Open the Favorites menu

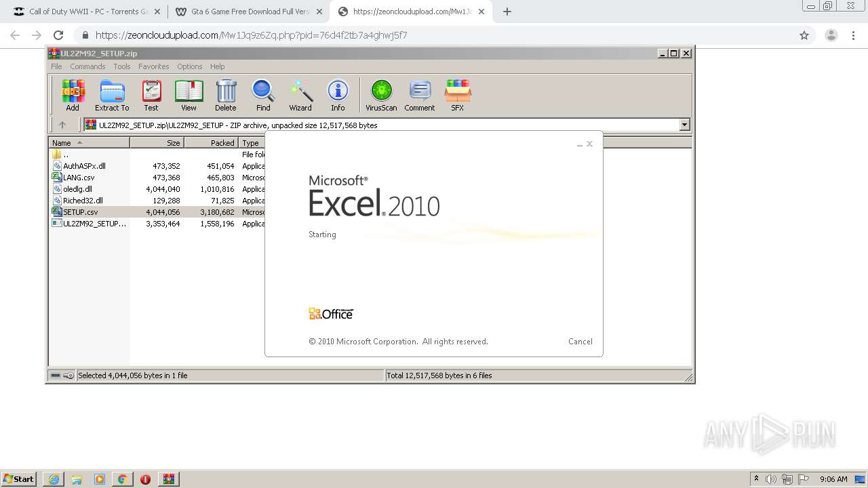(x=154, y=66)
